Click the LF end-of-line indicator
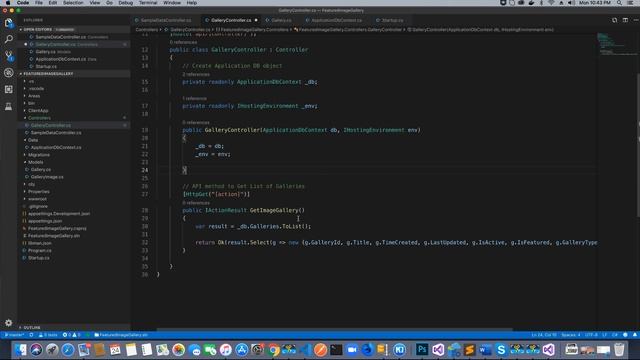This screenshot has width=640, height=360. 604,335
